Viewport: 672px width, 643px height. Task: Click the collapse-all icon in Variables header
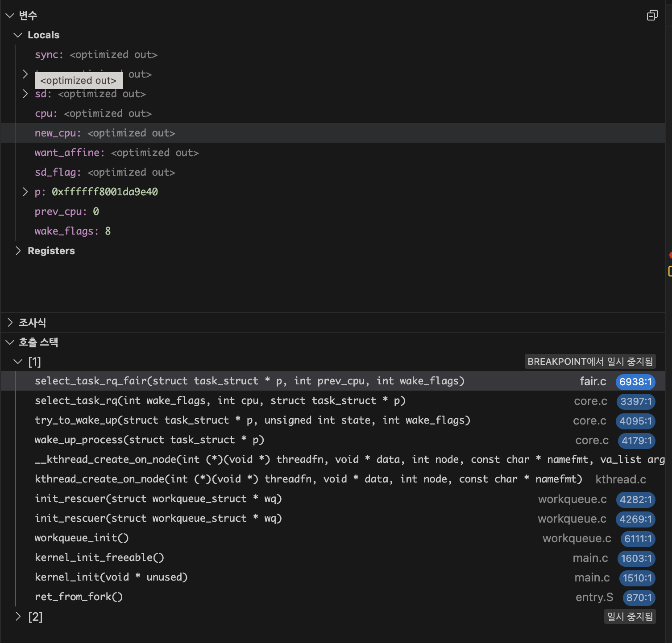coord(652,16)
